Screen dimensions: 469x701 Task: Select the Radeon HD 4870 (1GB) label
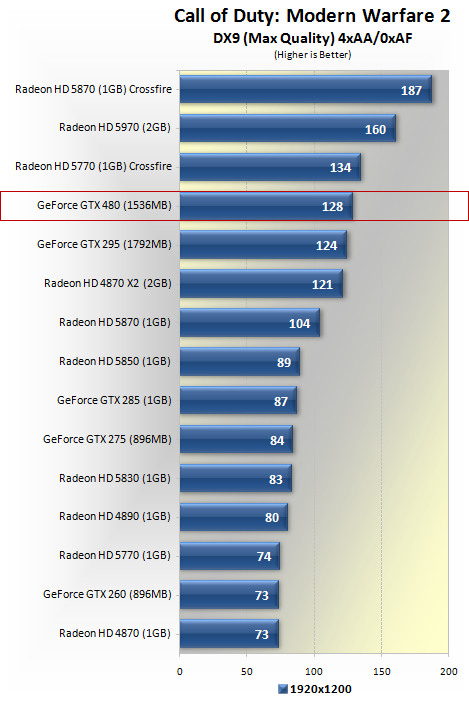pos(115,633)
